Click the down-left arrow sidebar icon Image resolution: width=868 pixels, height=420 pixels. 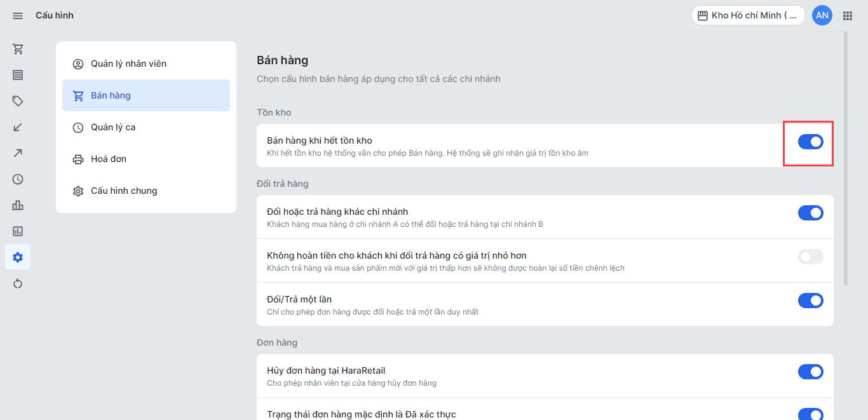pyautogui.click(x=18, y=127)
